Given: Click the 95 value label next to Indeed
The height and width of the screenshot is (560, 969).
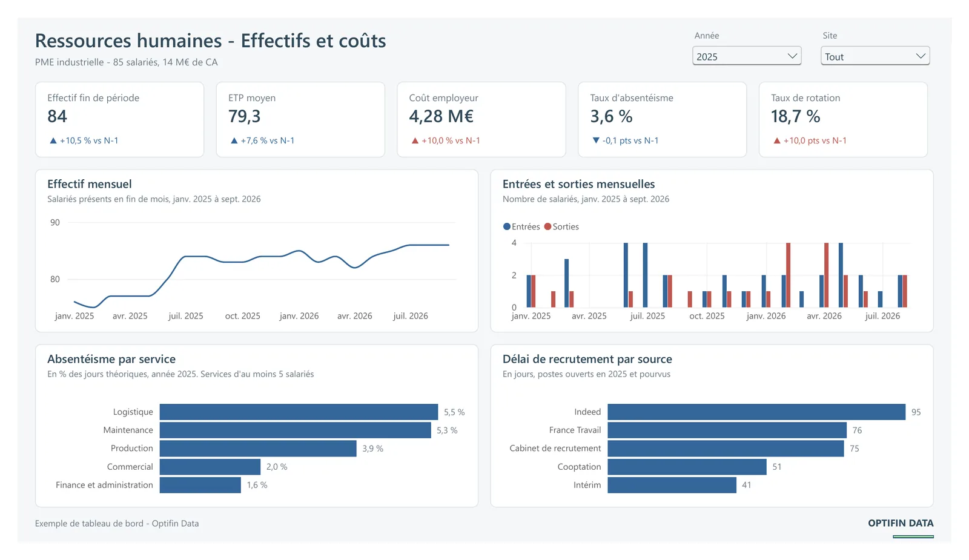Looking at the screenshot, I should 916,412.
